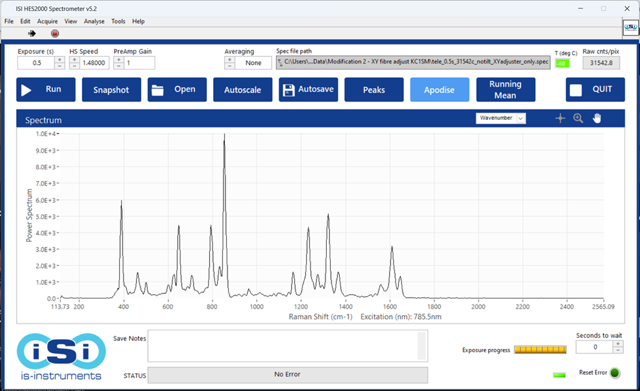
Task: Toggle the Running Mean button
Action: 505,90
